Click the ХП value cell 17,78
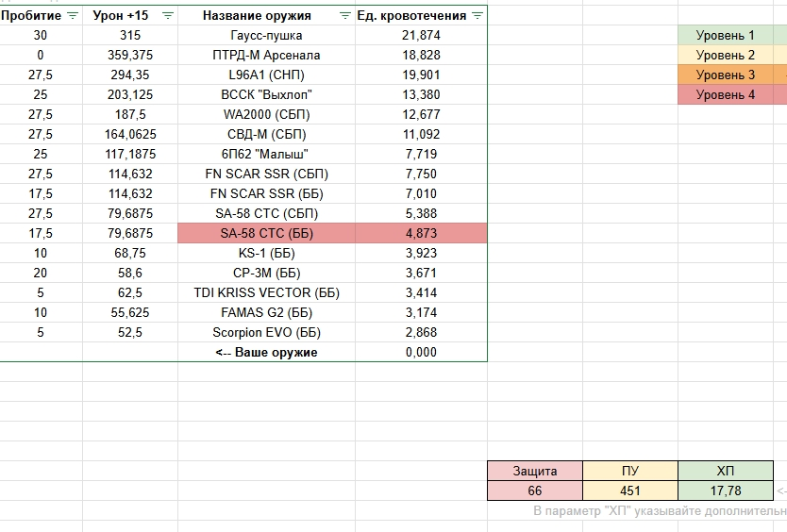Screen dimensions: 787x532 coord(726,490)
